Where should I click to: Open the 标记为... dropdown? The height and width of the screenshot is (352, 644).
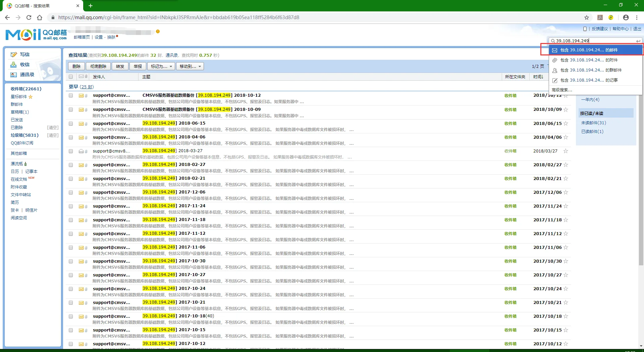161,67
